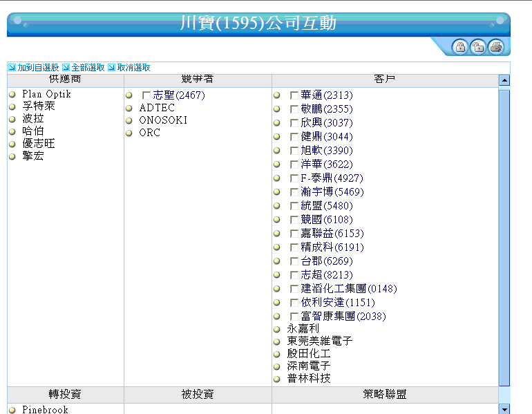Image resolution: width=532 pixels, height=414 pixels.
Task: Select the customer text 普林科技
Action: pyautogui.click(x=308, y=378)
